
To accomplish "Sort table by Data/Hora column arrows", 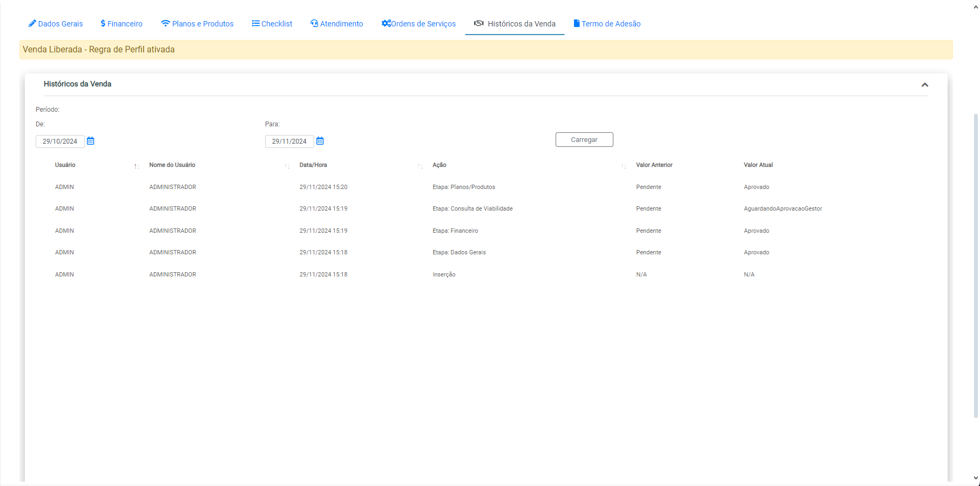I will click(x=420, y=166).
